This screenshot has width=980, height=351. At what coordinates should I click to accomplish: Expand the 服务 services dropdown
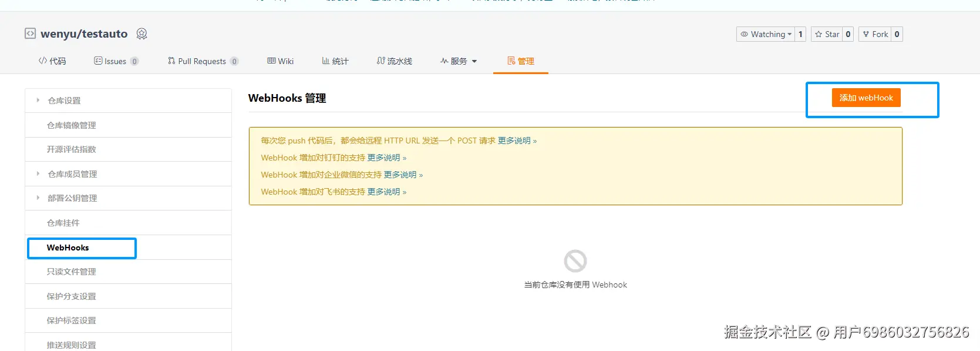pos(459,61)
